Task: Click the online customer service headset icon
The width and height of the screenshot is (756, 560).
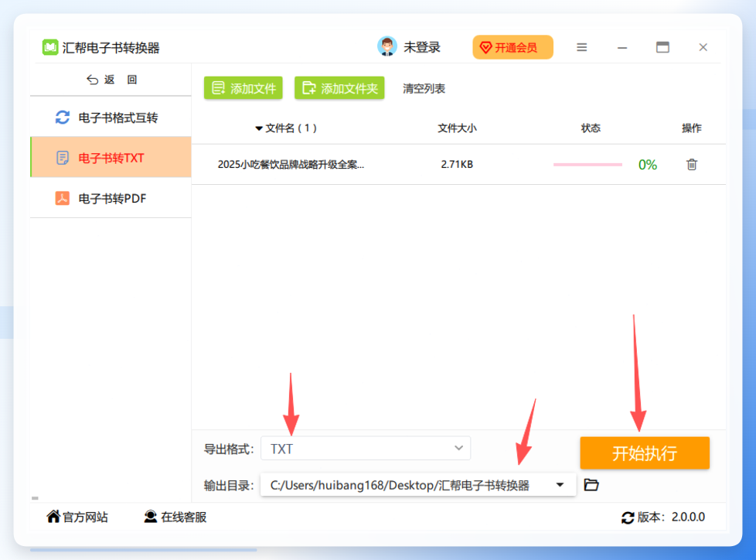Action: pos(151,517)
